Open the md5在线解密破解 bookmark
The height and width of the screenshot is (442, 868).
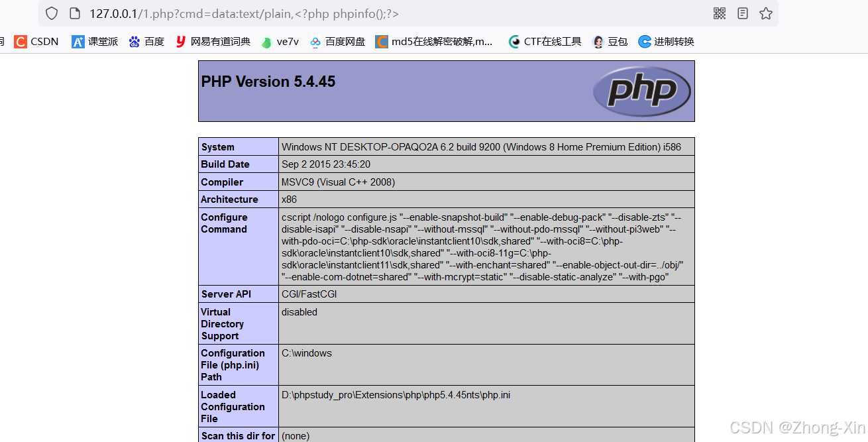(435, 42)
